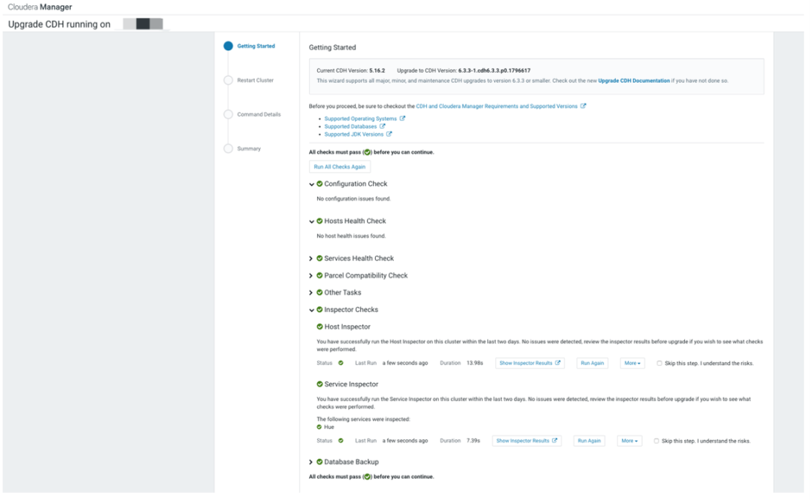Click the Service Inspector Status green icon
This screenshot has height=504, width=812.
pos(341,440)
